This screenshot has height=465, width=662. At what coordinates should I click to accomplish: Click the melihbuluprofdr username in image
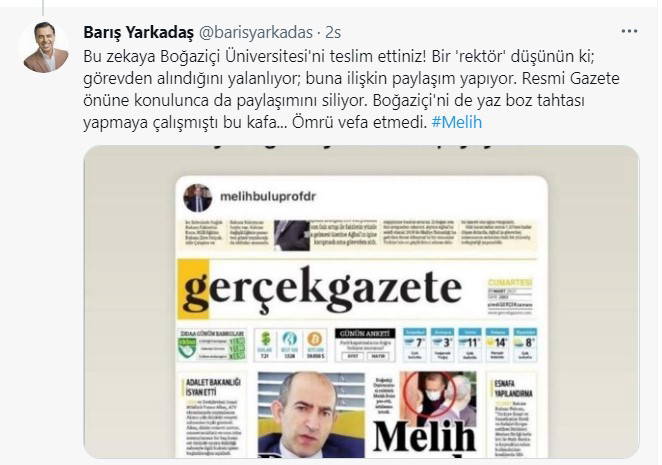pyautogui.click(x=268, y=196)
